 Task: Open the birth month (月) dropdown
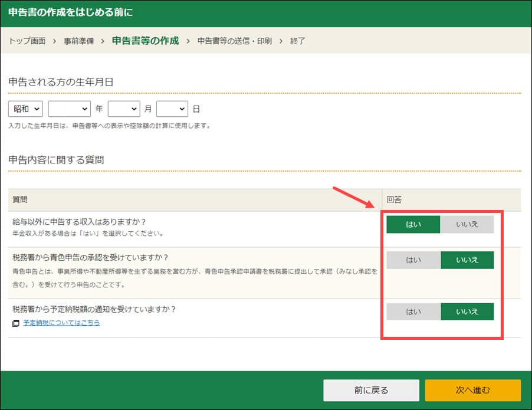[x=124, y=109]
